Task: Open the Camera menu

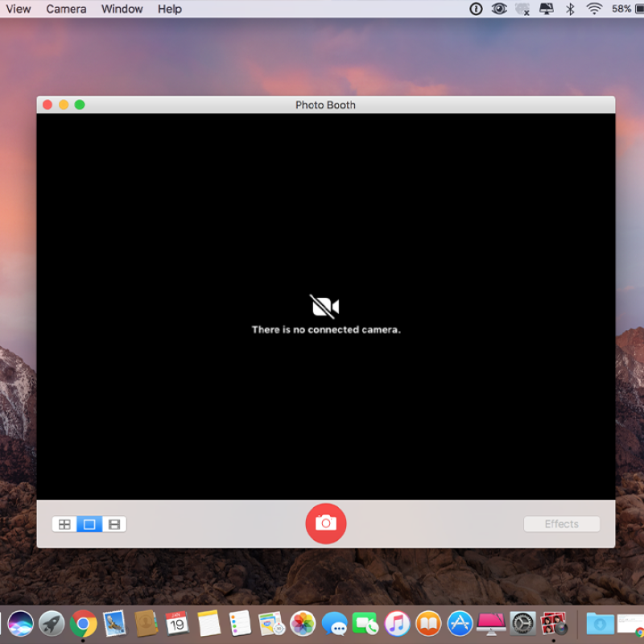Action: coord(66,9)
